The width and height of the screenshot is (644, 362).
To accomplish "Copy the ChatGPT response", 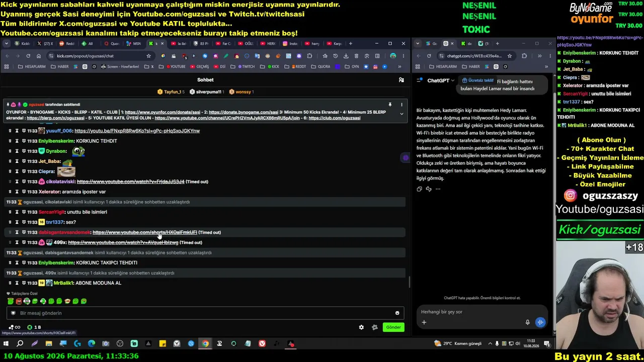I will [419, 189].
